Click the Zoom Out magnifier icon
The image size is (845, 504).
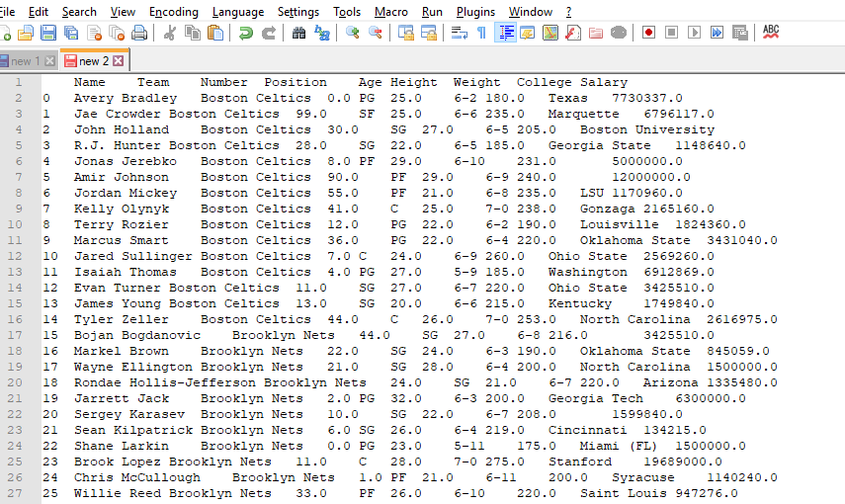tap(376, 33)
